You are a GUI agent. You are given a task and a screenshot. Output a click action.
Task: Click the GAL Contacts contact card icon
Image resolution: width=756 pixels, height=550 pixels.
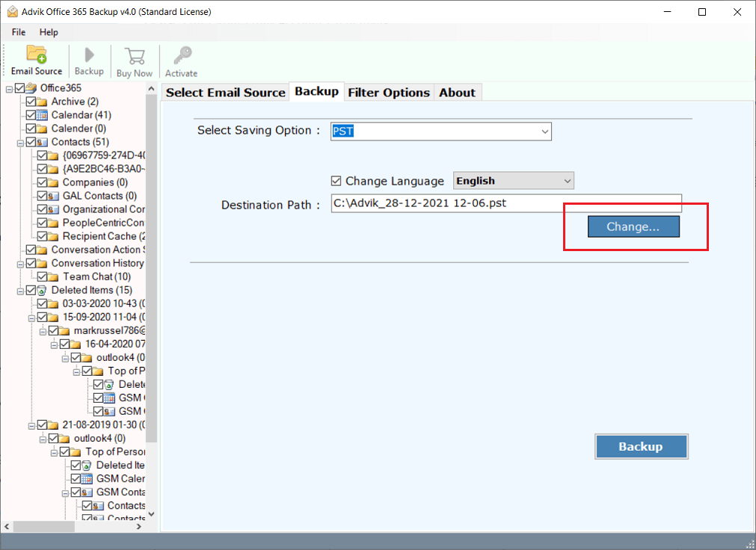pyautogui.click(x=53, y=196)
